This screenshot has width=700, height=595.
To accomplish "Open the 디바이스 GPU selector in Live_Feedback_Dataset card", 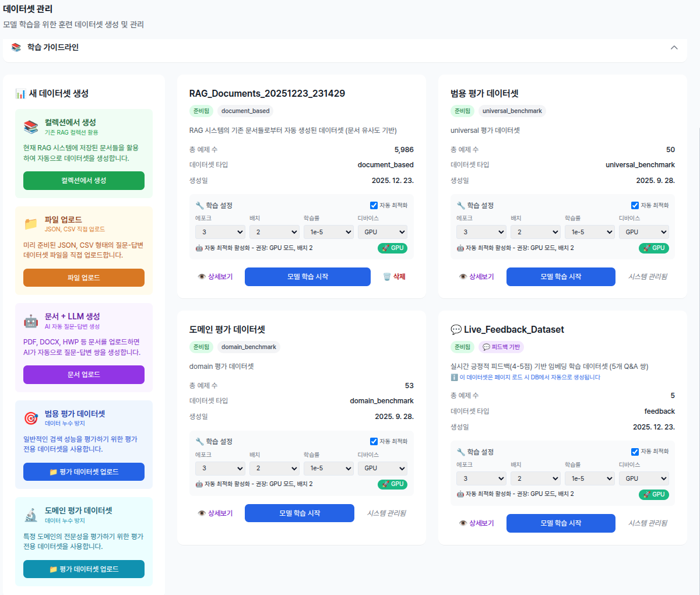I will 646,478.
